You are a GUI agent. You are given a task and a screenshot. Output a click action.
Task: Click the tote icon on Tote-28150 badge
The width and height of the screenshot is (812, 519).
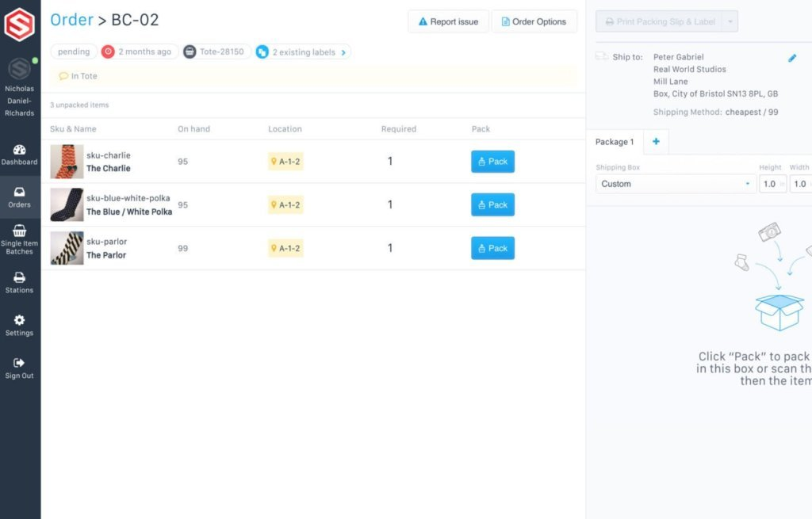pos(189,52)
